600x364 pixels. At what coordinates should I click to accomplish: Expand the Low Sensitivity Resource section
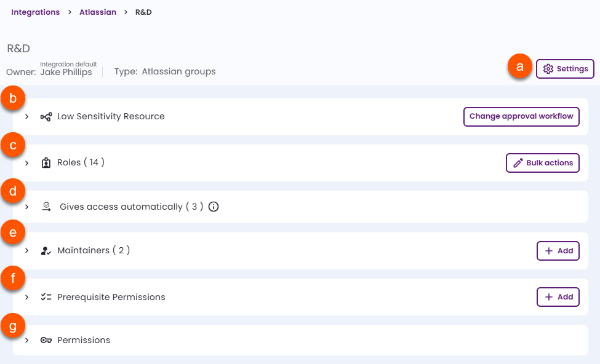pos(26,116)
